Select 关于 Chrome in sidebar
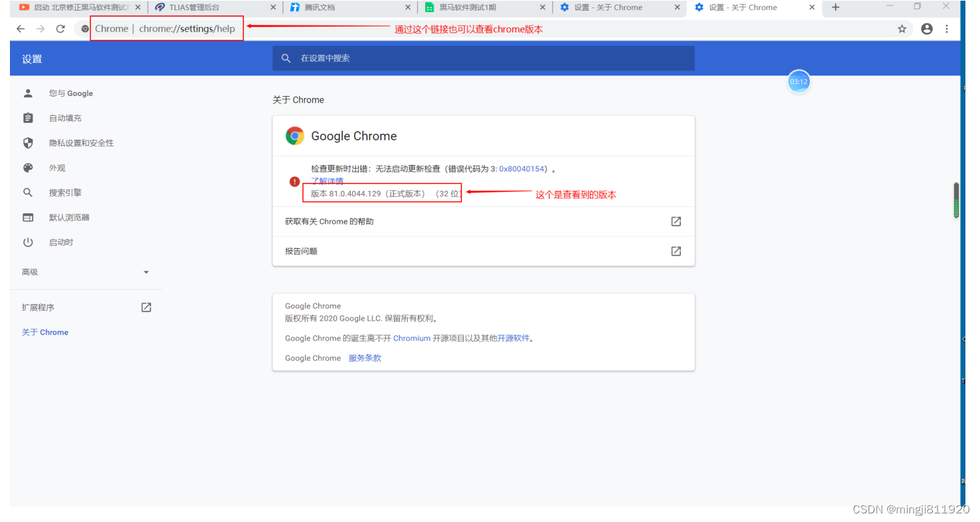Viewport: 980px width, 522px height. click(45, 333)
